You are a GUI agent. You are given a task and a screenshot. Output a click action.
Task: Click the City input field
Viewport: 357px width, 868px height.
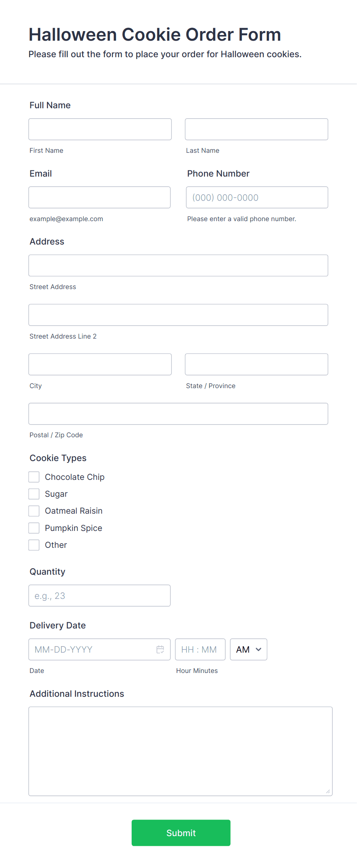(x=100, y=364)
